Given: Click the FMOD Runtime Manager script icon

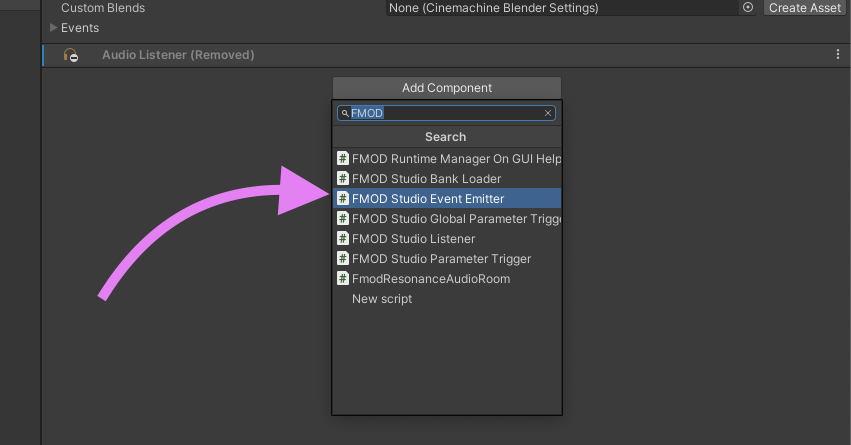Looking at the screenshot, I should click(343, 159).
